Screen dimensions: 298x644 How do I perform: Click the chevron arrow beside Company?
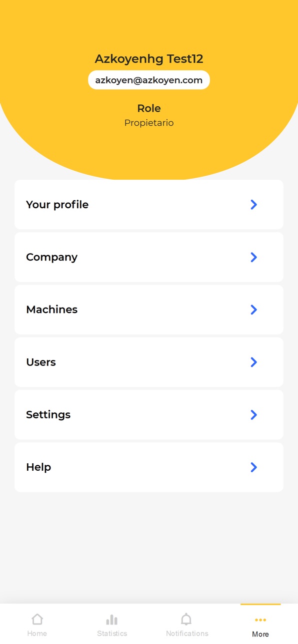tap(253, 257)
